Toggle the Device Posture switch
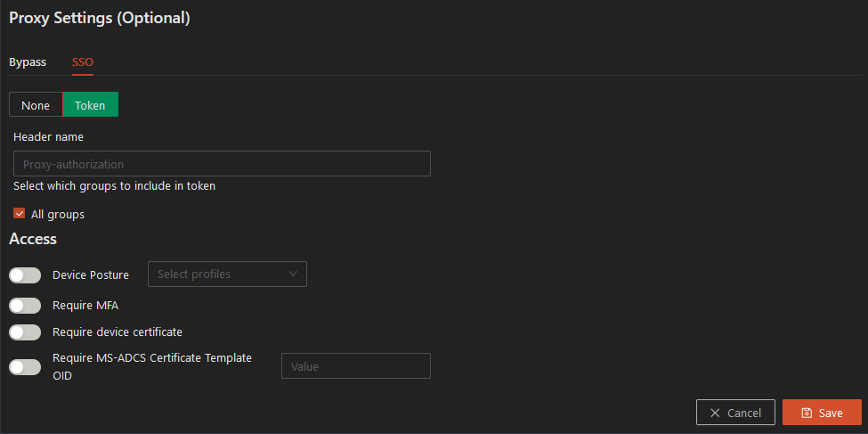The width and height of the screenshot is (868, 434). click(x=25, y=274)
